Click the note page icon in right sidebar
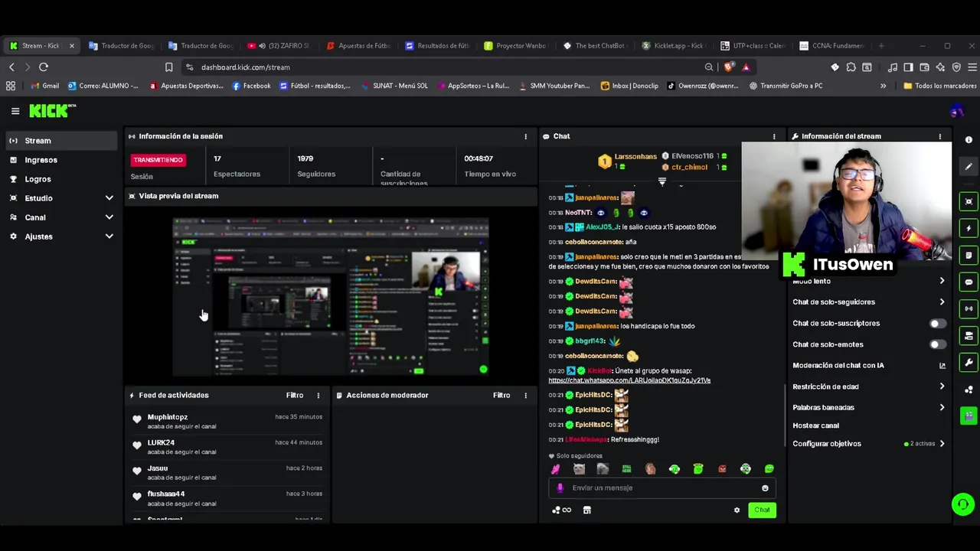Screen dimensions: 980x551 (969, 255)
